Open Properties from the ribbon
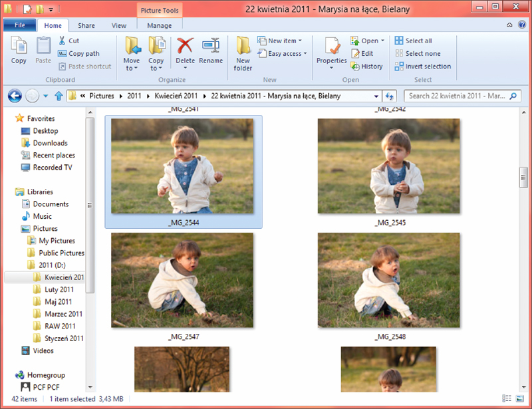Viewport: 532px width, 409px height. click(331, 51)
